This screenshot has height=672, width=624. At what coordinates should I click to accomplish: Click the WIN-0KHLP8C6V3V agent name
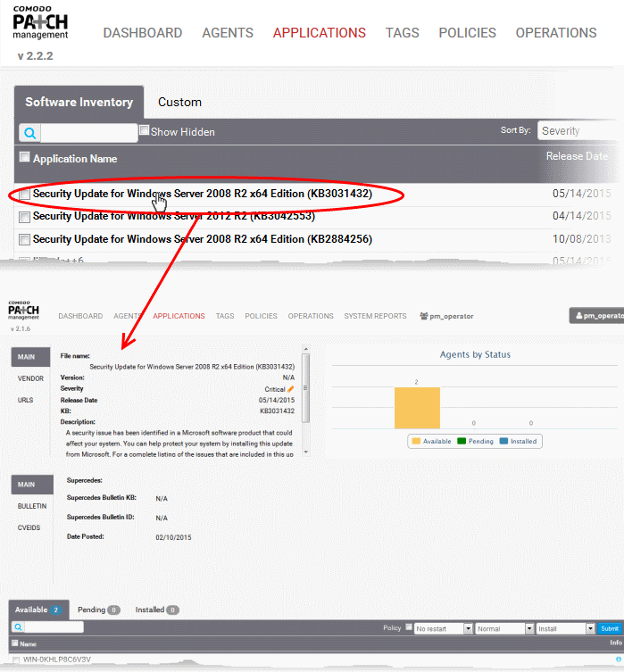57,660
